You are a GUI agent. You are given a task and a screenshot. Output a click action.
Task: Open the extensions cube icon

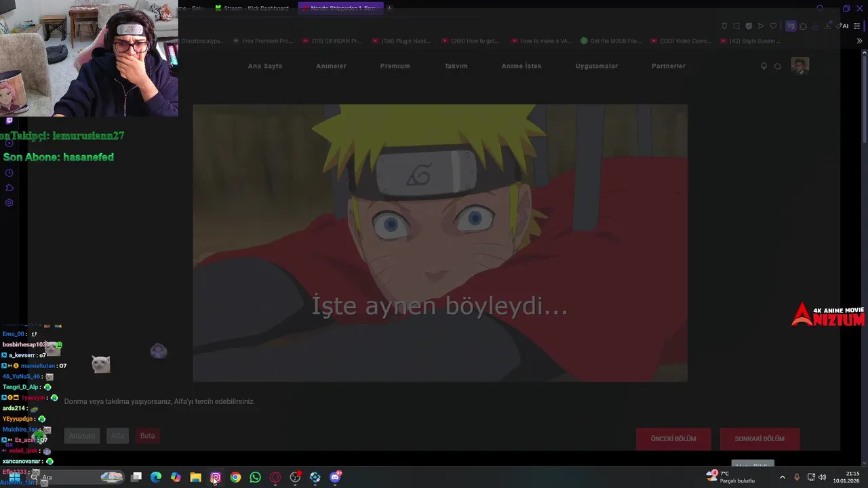[803, 26]
